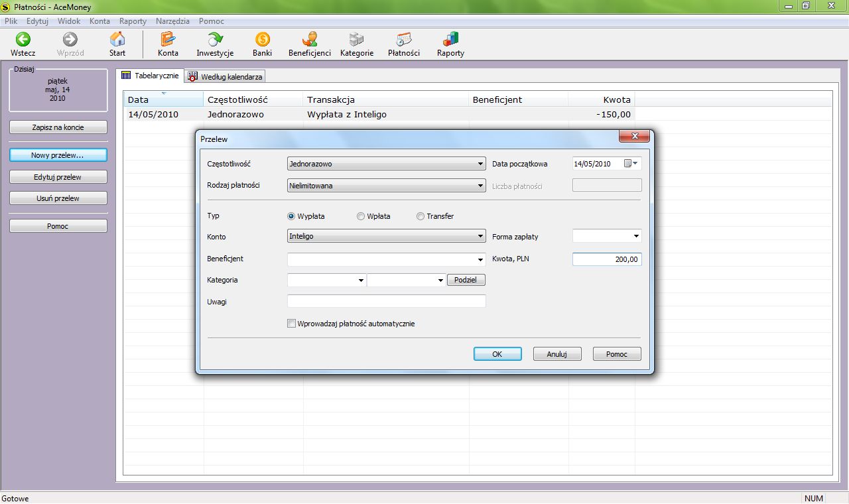Switch to the Według kalendarza tab
The height and width of the screenshot is (504, 849).
coord(226,77)
